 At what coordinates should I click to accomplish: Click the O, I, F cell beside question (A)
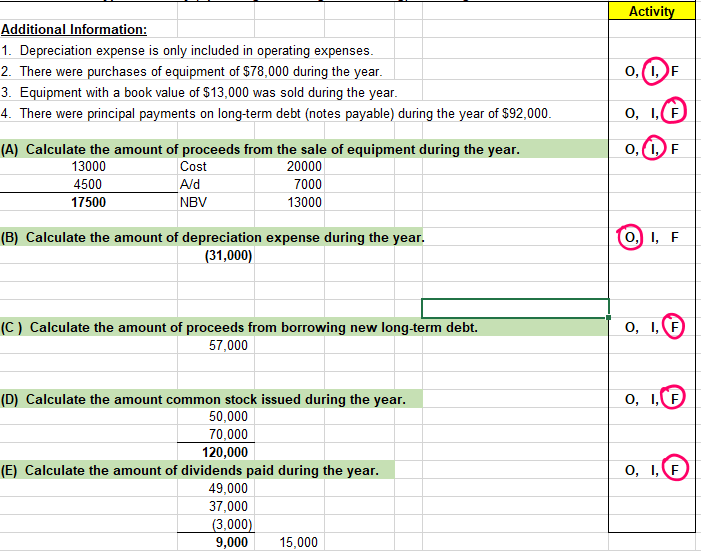[x=652, y=149]
